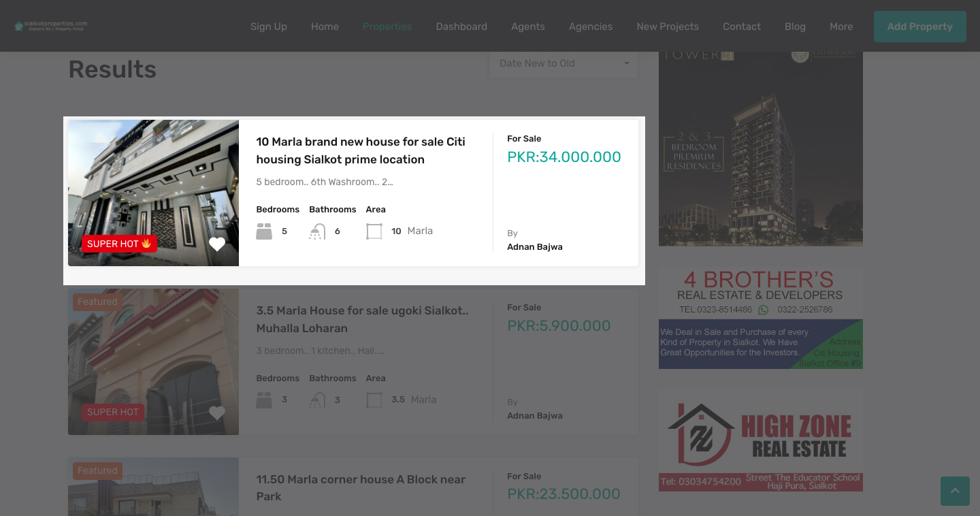
Task: Click the Featured badge on 3.5 Marla listing
Action: pos(97,302)
